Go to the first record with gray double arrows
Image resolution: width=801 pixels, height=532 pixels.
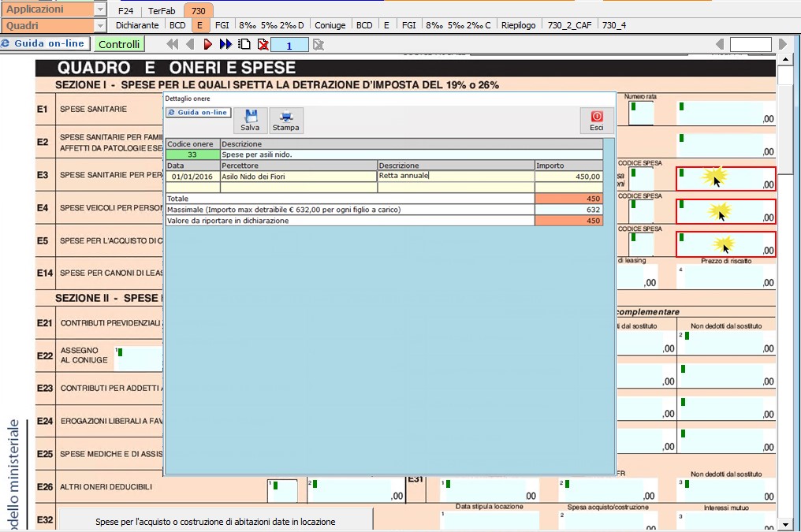[173, 44]
